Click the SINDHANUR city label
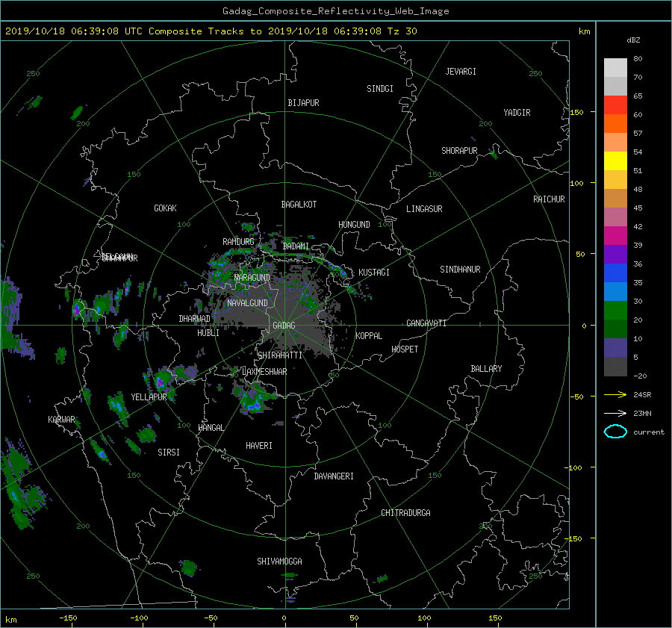This screenshot has width=672, height=628. click(460, 270)
